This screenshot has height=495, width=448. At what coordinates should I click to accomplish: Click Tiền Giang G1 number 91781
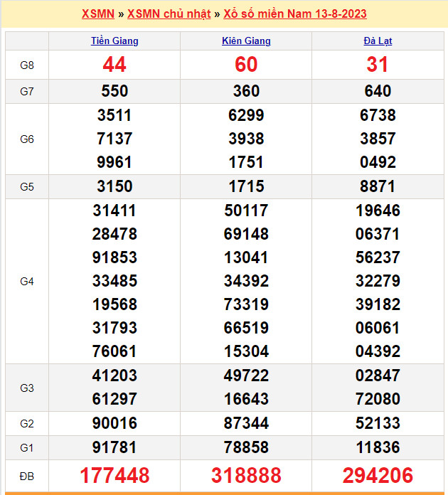114,447
